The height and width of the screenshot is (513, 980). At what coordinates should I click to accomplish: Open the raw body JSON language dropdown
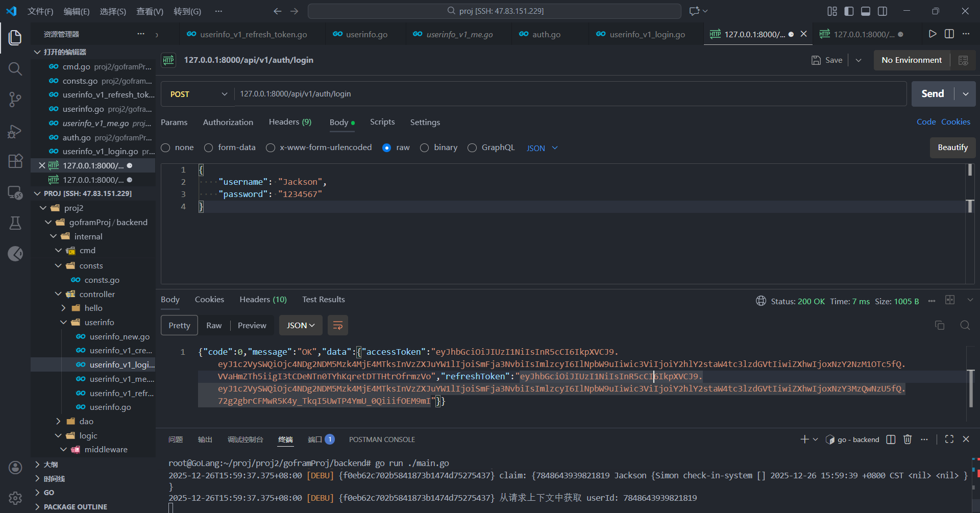(x=542, y=148)
